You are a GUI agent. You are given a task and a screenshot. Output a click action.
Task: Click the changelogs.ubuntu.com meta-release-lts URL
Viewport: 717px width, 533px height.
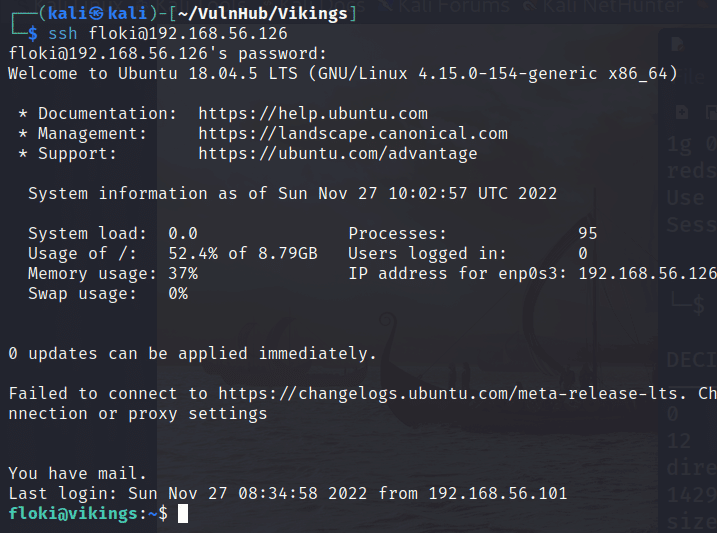coord(452,394)
